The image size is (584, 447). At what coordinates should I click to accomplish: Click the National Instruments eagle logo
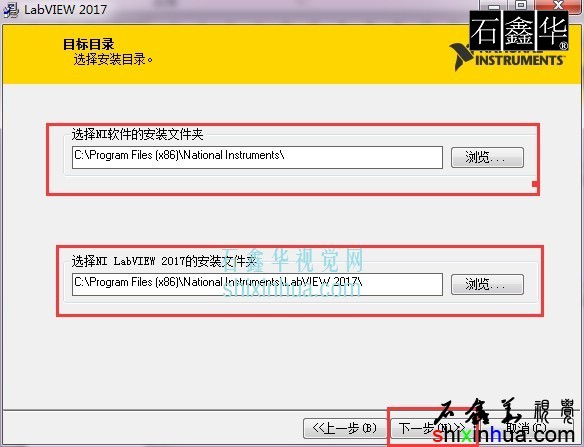click(461, 57)
